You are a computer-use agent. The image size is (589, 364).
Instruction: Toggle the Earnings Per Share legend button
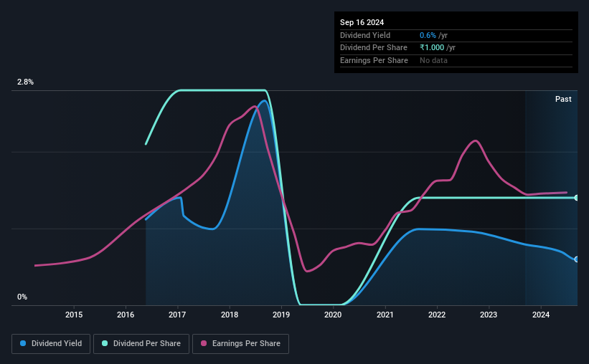[x=240, y=343]
